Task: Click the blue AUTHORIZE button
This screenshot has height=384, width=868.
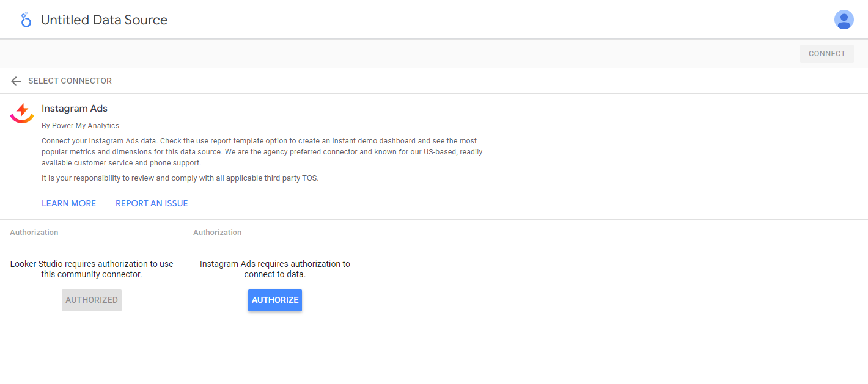Action: click(x=274, y=300)
